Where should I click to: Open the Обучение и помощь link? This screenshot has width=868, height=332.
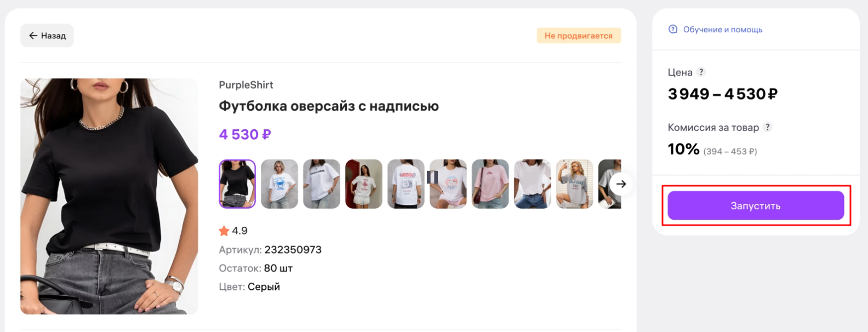coord(722,30)
